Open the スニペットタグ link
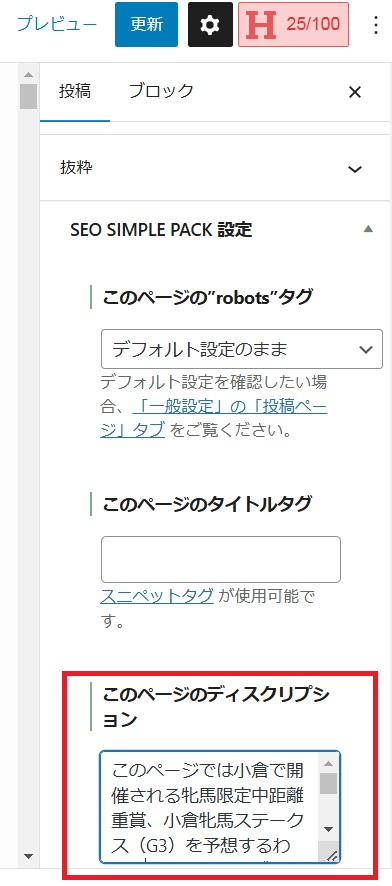The image size is (392, 886). (157, 596)
